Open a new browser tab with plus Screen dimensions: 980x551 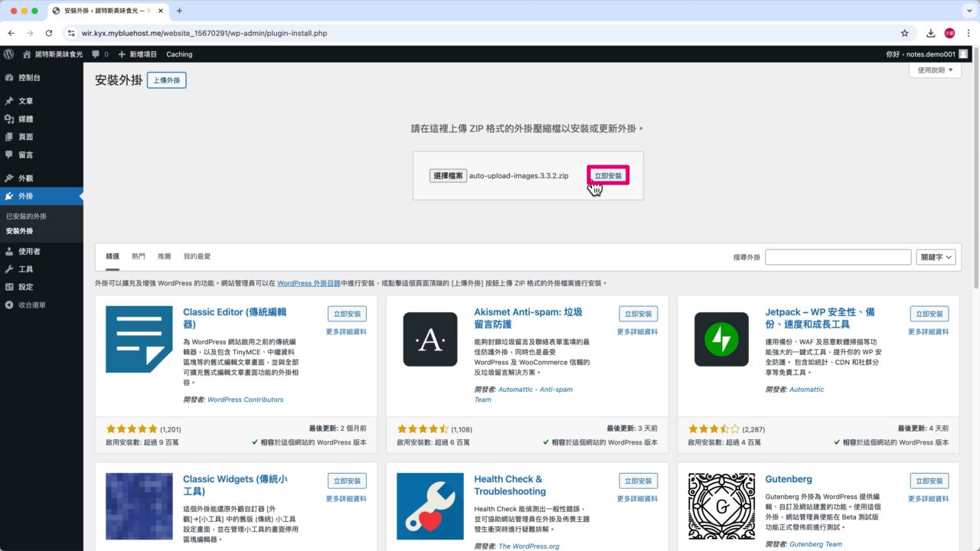(179, 11)
